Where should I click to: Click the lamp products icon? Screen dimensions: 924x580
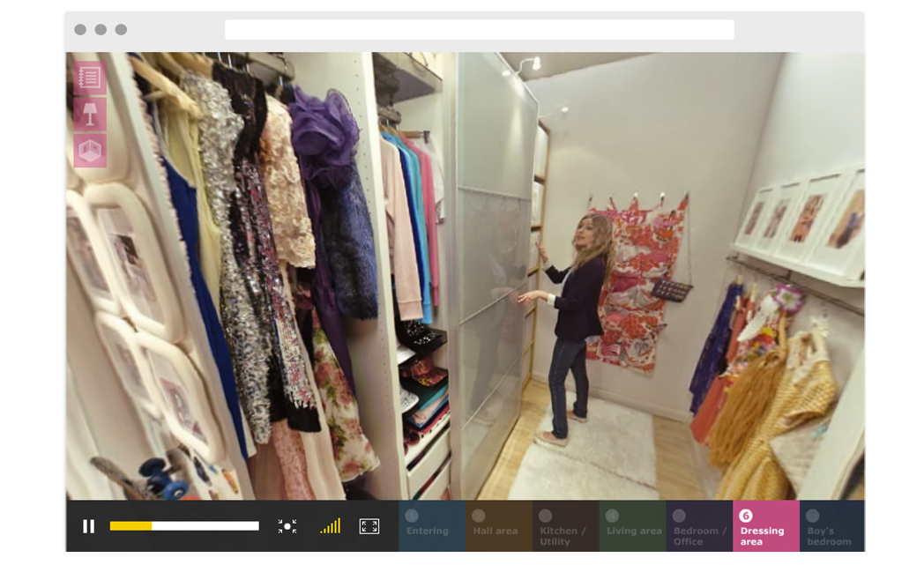[x=90, y=115]
